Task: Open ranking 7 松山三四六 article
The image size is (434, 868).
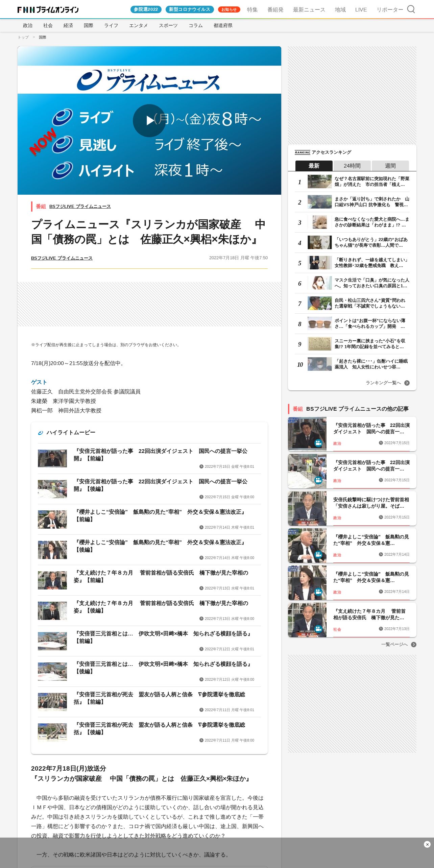Action: 352,303
